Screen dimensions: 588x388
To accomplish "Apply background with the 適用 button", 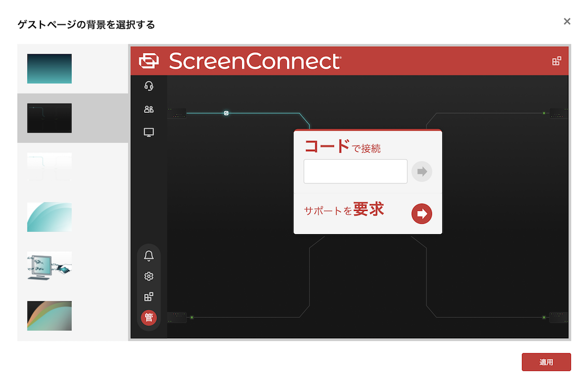I will click(546, 362).
